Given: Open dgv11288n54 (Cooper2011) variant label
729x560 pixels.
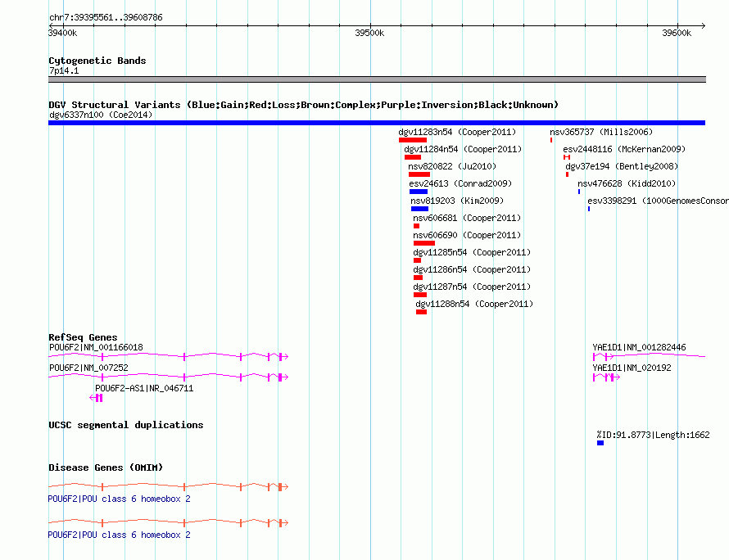Looking at the screenshot, I should click(474, 304).
